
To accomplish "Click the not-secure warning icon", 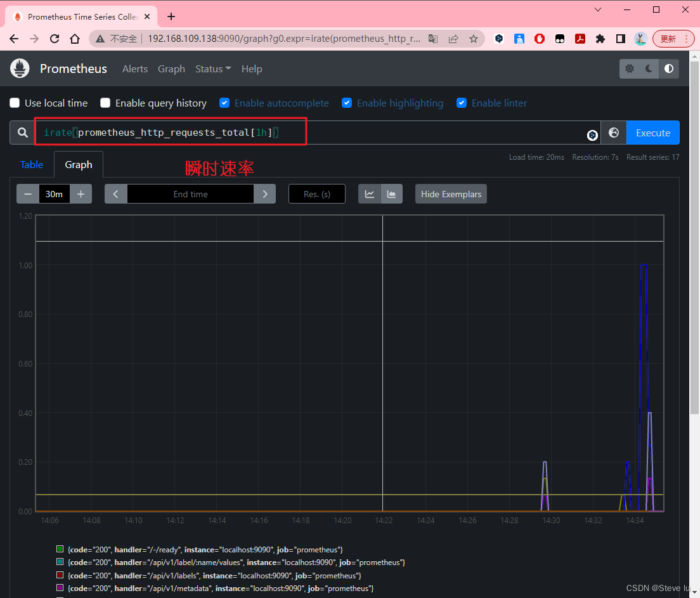I will [100, 39].
